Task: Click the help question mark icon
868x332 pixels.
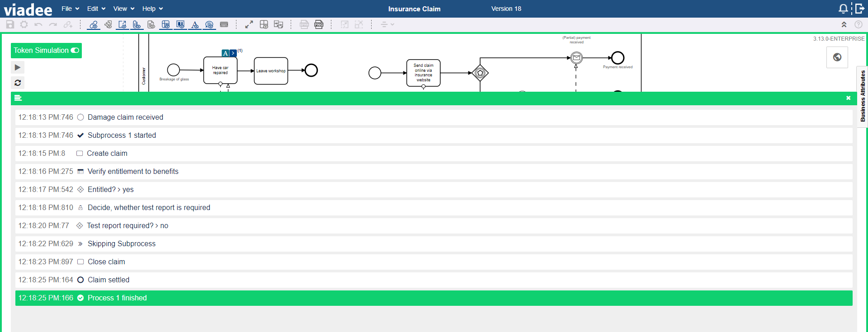Action: click(859, 24)
